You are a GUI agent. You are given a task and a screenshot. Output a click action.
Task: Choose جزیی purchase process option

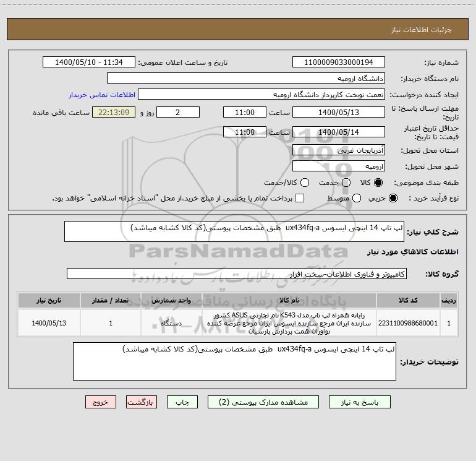393,198
